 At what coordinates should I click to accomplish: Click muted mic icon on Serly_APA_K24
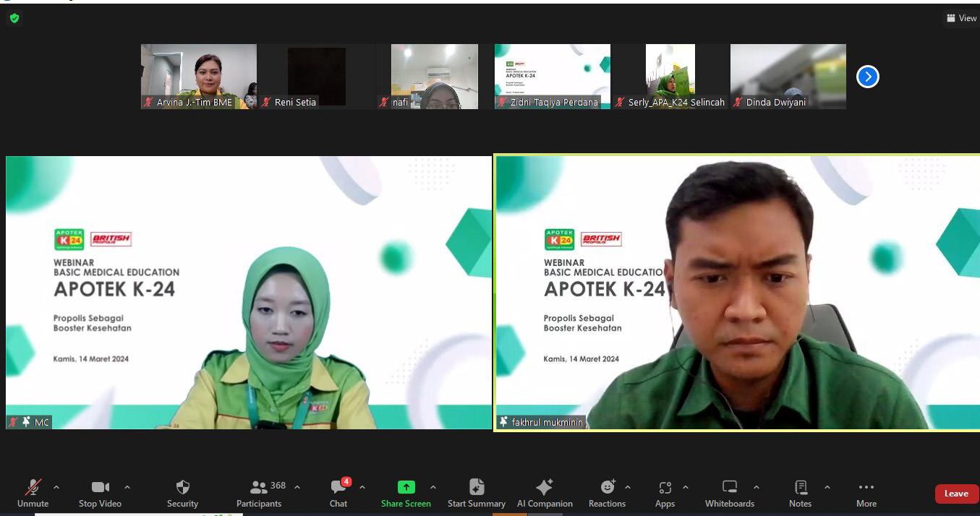click(620, 103)
